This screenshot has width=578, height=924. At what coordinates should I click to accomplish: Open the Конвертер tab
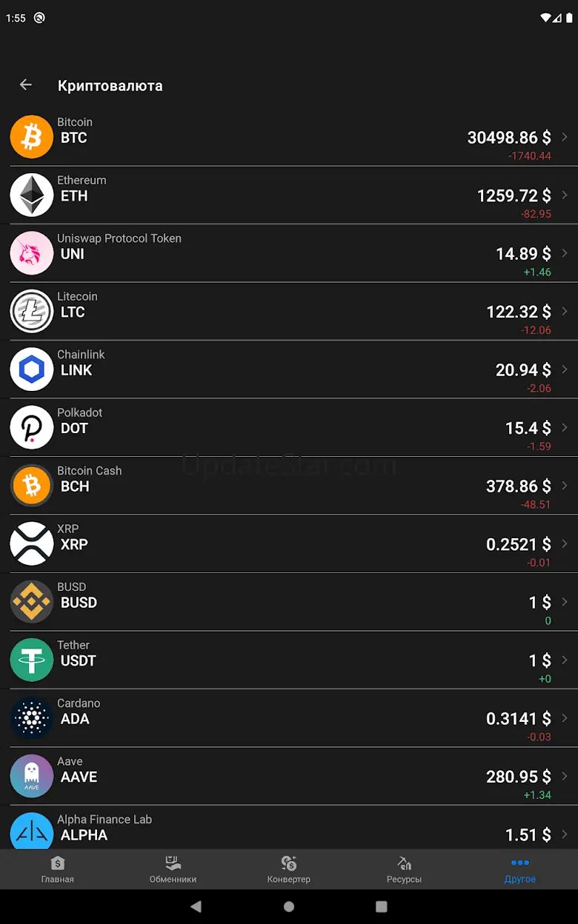pos(289,869)
